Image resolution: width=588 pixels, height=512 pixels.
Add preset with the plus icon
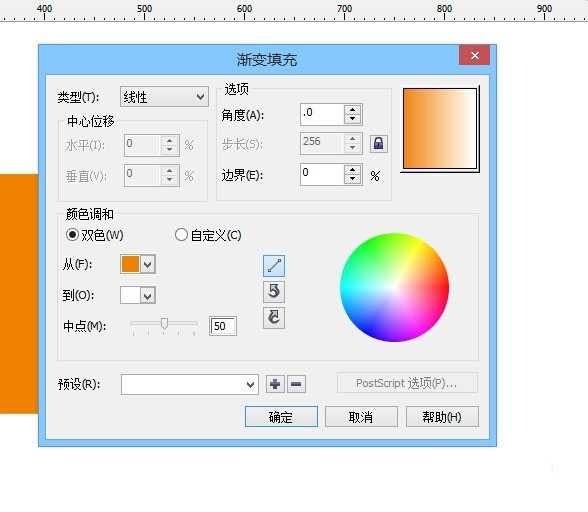pyautogui.click(x=275, y=384)
